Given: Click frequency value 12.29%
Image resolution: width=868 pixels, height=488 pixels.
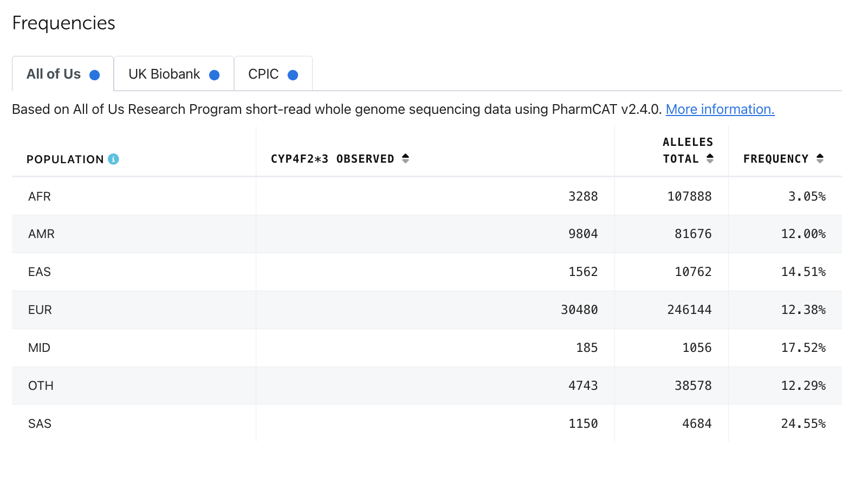Looking at the screenshot, I should (804, 386).
